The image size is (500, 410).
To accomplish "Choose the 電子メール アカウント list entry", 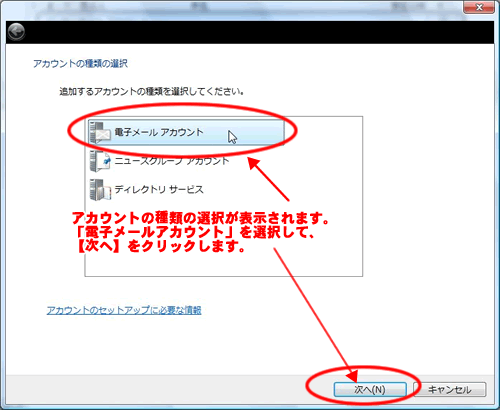I will (x=186, y=132).
